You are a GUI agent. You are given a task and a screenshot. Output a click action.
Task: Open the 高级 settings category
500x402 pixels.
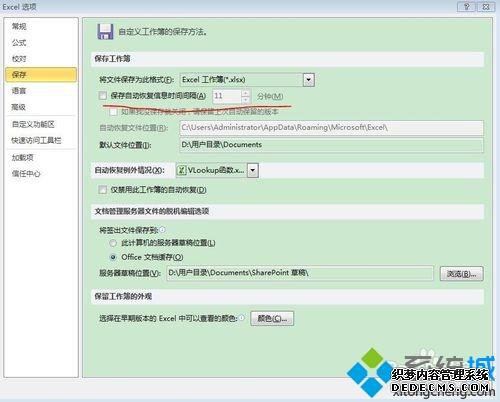click(x=19, y=107)
